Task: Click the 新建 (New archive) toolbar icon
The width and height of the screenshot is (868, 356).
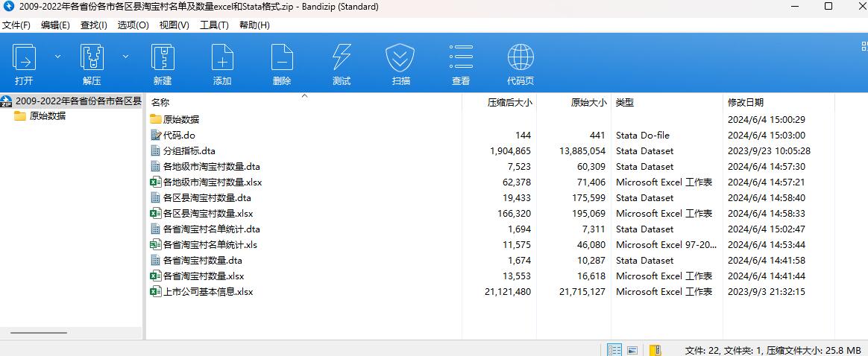Action: (163, 57)
